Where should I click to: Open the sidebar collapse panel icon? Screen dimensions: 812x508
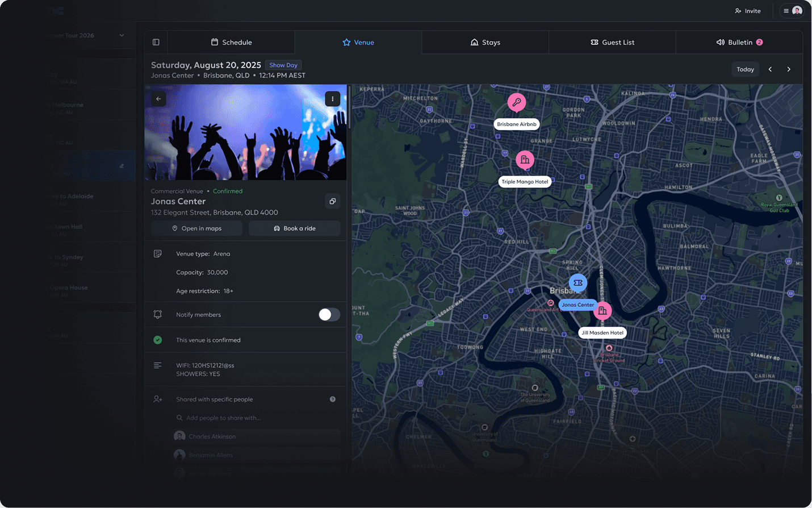click(x=156, y=41)
